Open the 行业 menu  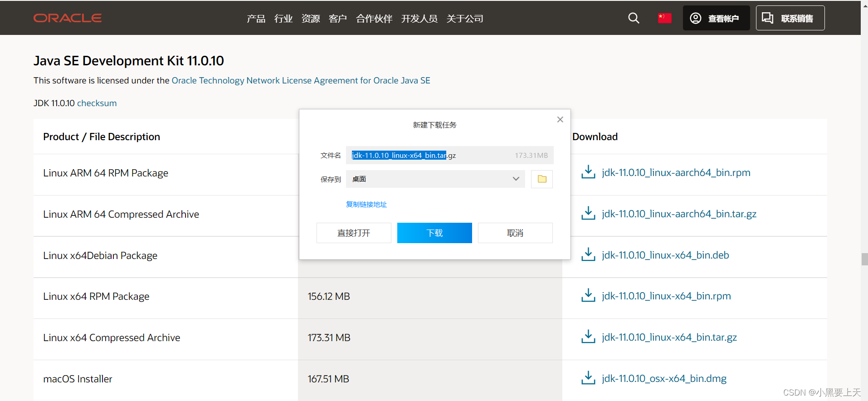click(283, 19)
